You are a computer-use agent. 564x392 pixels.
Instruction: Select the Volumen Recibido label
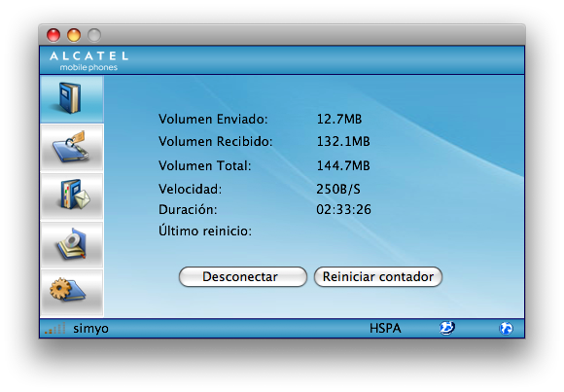tap(216, 141)
